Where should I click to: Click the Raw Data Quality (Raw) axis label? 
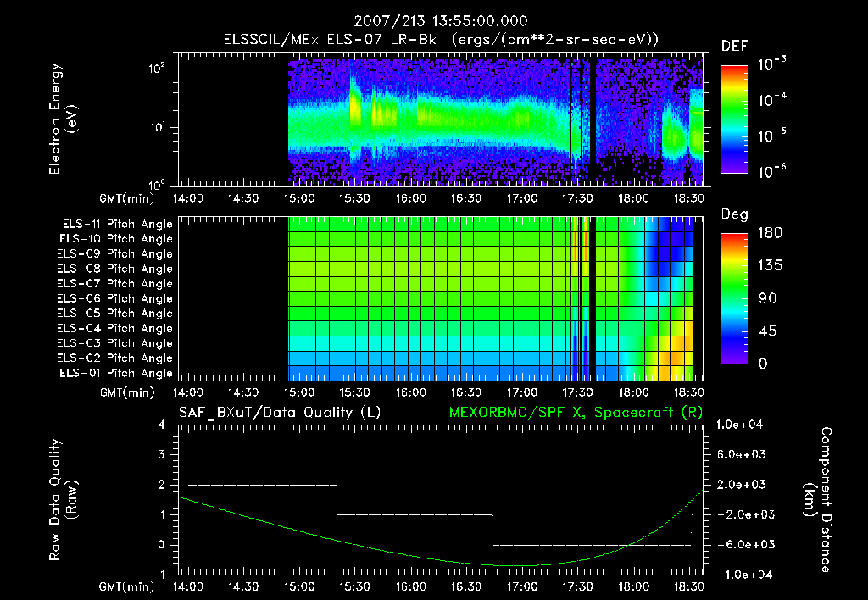63,500
